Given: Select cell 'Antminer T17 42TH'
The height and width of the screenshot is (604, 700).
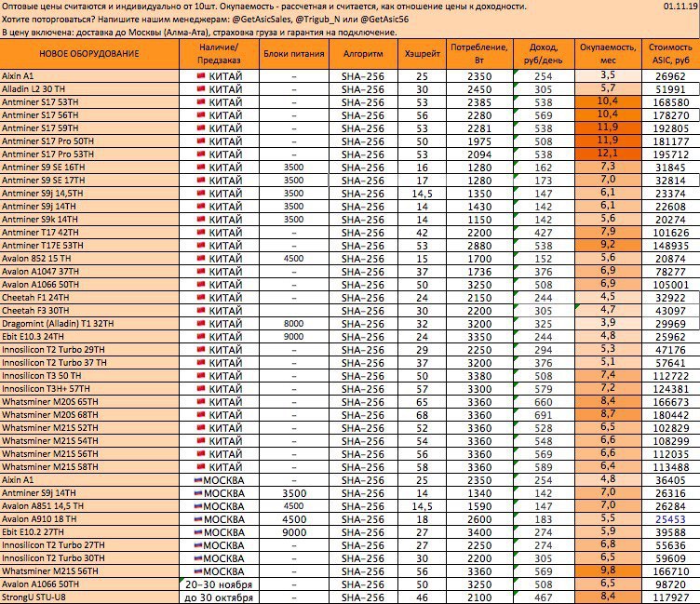Looking at the screenshot, I should click(89, 232).
